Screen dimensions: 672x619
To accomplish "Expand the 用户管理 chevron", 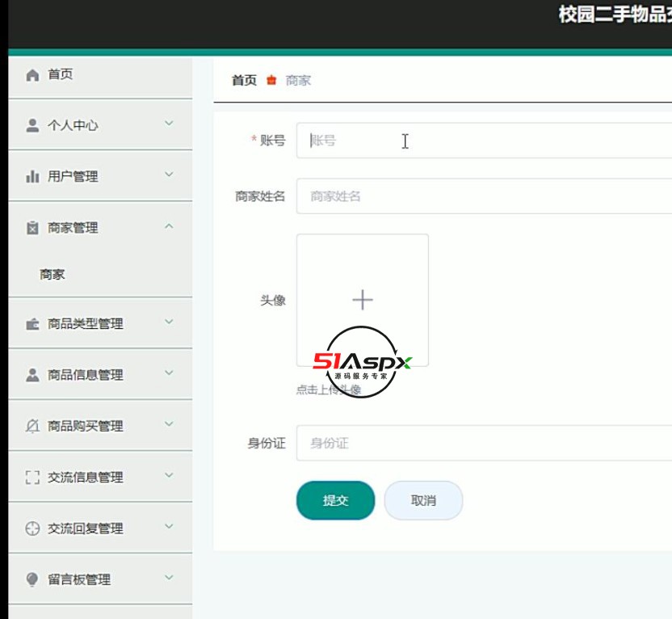I will coord(170,175).
